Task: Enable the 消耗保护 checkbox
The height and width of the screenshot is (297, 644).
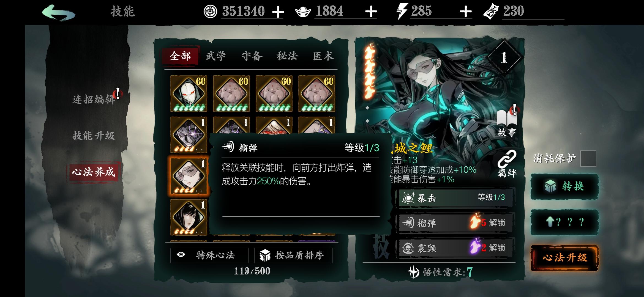Action: click(x=588, y=158)
